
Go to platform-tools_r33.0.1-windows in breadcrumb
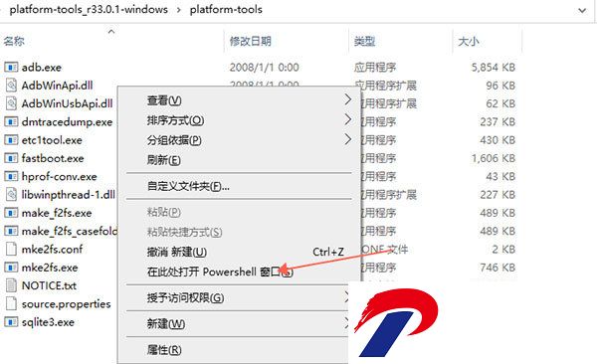click(x=89, y=10)
